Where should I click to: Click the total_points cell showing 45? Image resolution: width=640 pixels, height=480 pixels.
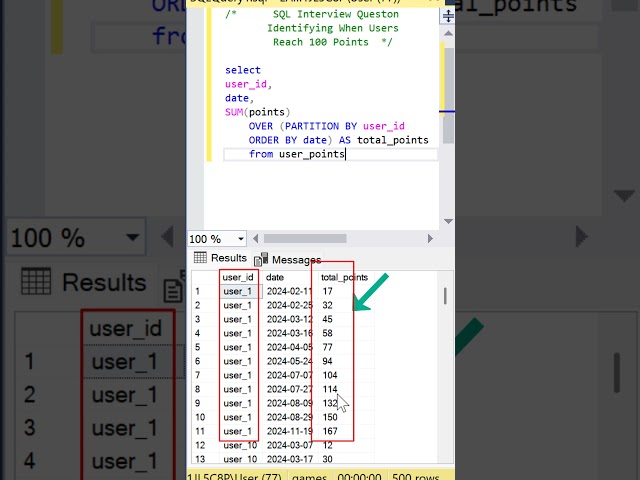[327, 319]
